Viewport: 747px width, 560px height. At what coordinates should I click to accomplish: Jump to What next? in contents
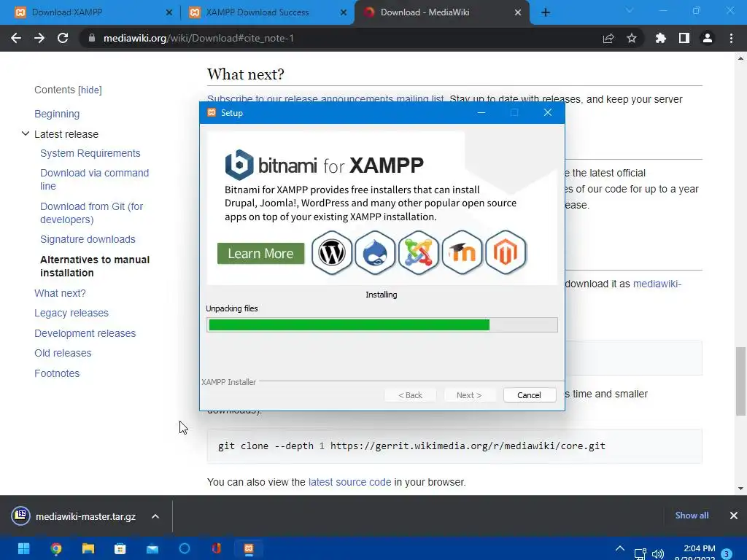pyautogui.click(x=60, y=293)
